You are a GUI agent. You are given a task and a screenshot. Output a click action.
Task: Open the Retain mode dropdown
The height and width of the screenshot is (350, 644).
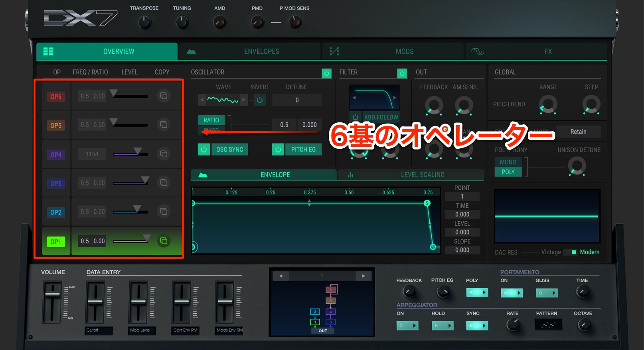578,132
